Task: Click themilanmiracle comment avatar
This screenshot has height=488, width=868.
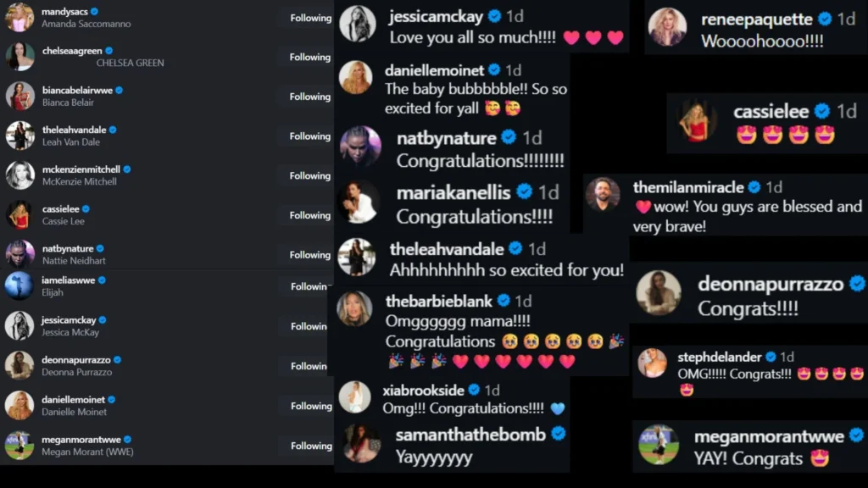Action: point(603,194)
